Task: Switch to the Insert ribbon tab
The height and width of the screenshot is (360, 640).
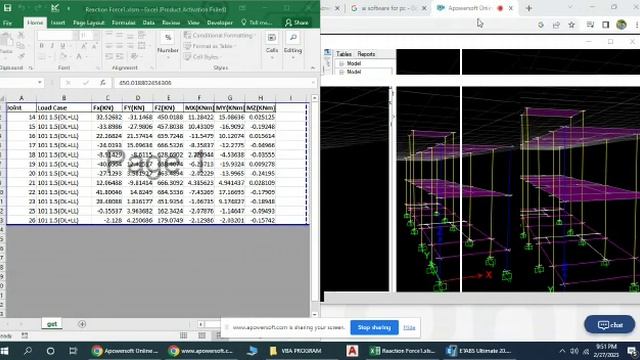Action: (x=58, y=23)
